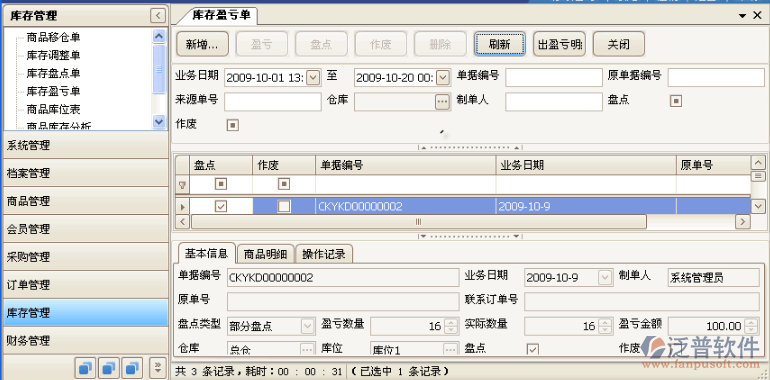
Task: Click the 单据编号 search input field
Action: [554, 77]
